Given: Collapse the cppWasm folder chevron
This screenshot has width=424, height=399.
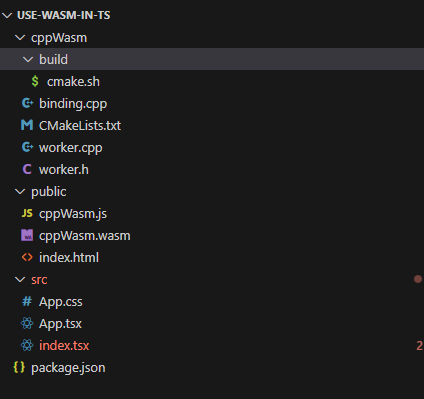Looking at the screenshot, I should pos(20,38).
